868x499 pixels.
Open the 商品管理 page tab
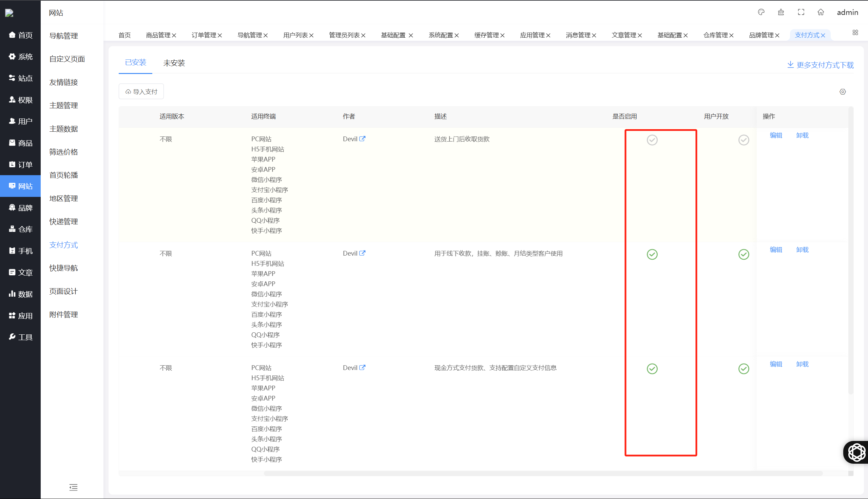pos(158,35)
